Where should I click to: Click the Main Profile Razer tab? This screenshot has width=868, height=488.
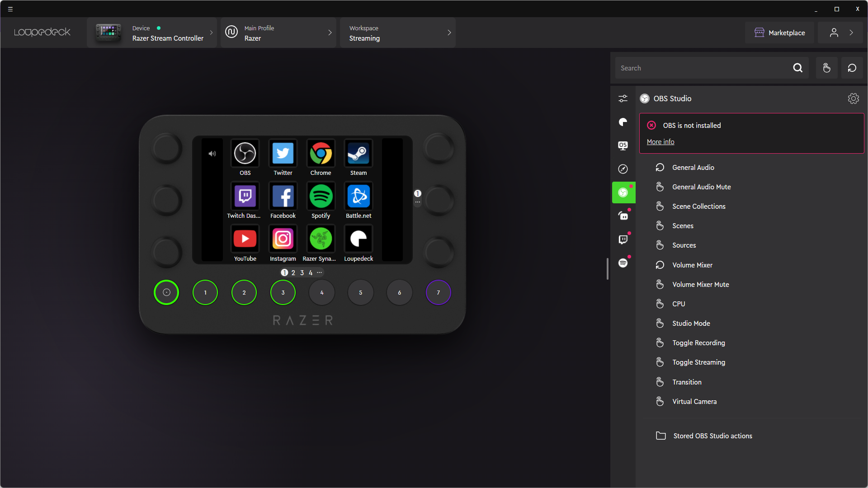tap(277, 33)
